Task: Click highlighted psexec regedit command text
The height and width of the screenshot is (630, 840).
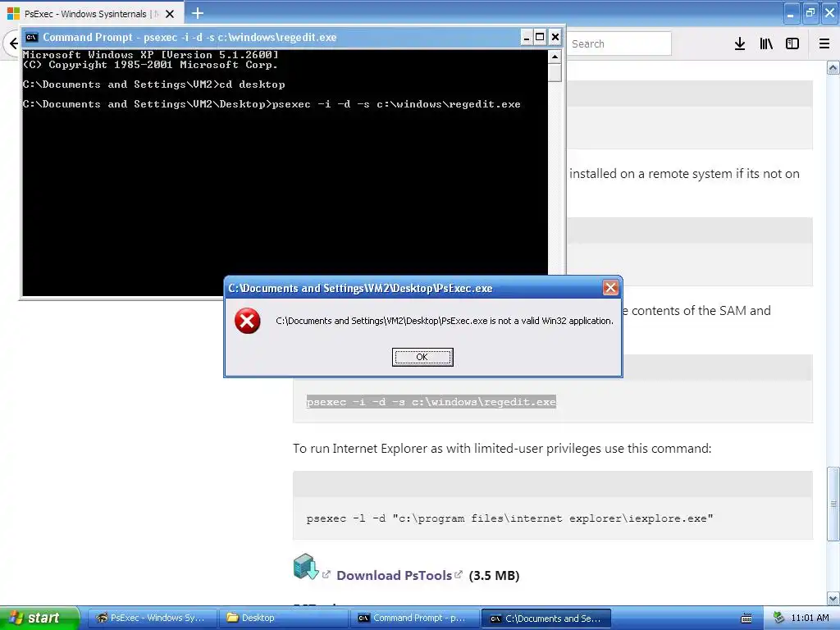Action: point(431,402)
